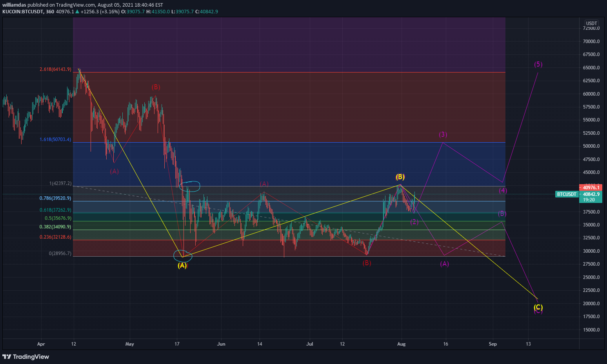The image size is (607, 364).
Task: Click the 15000.0 price axis label
Action: coord(591,330)
